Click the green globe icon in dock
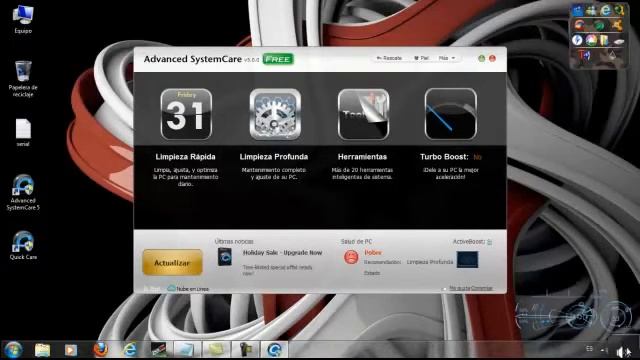The image size is (640, 360). (x=599, y=25)
